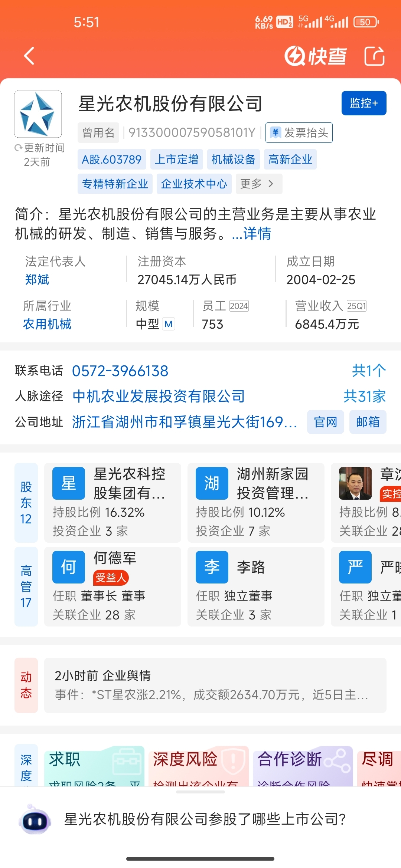
Task: Tap the 邮箱 email button
Action: coord(368,422)
